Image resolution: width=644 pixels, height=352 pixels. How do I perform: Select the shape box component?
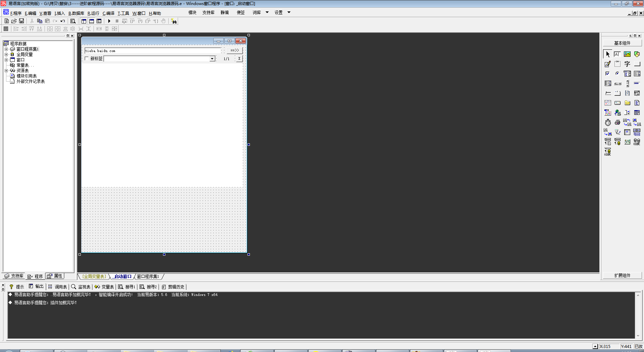[x=637, y=54]
